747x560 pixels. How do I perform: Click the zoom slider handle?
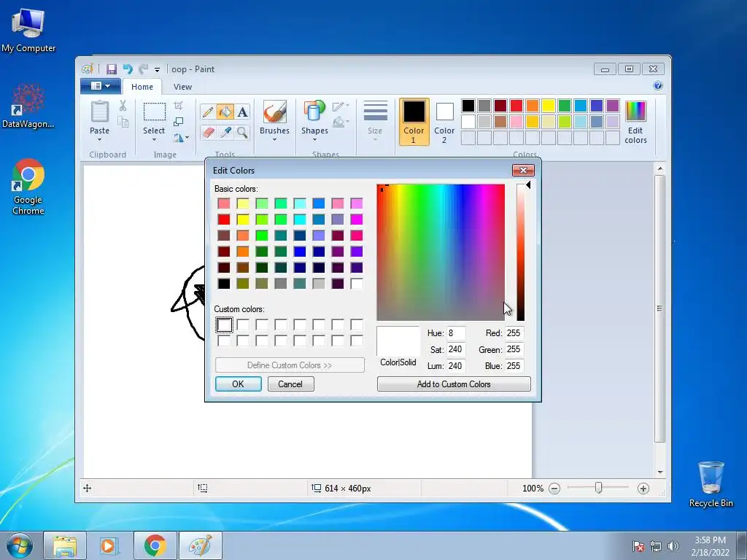pos(598,488)
